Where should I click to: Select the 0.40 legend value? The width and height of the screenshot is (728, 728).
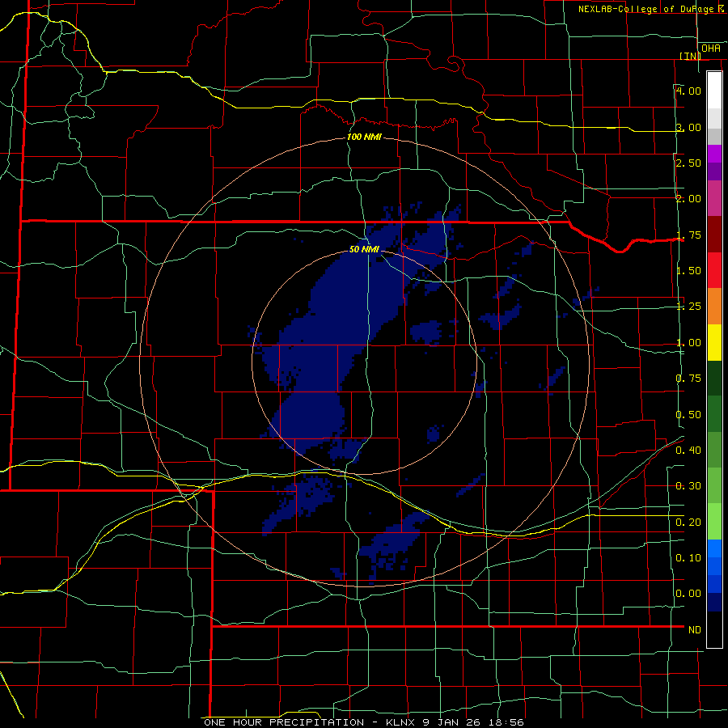tap(688, 451)
